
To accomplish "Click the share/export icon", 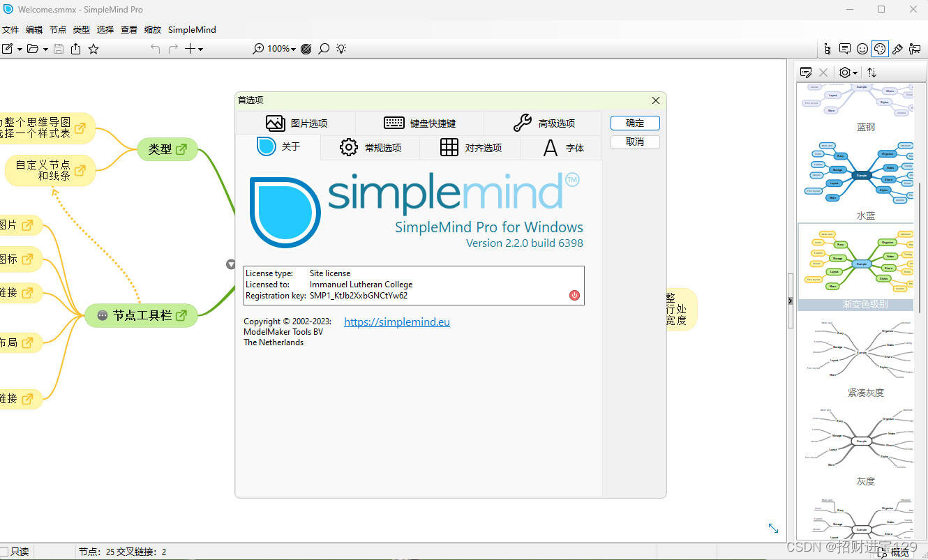I will coord(75,49).
